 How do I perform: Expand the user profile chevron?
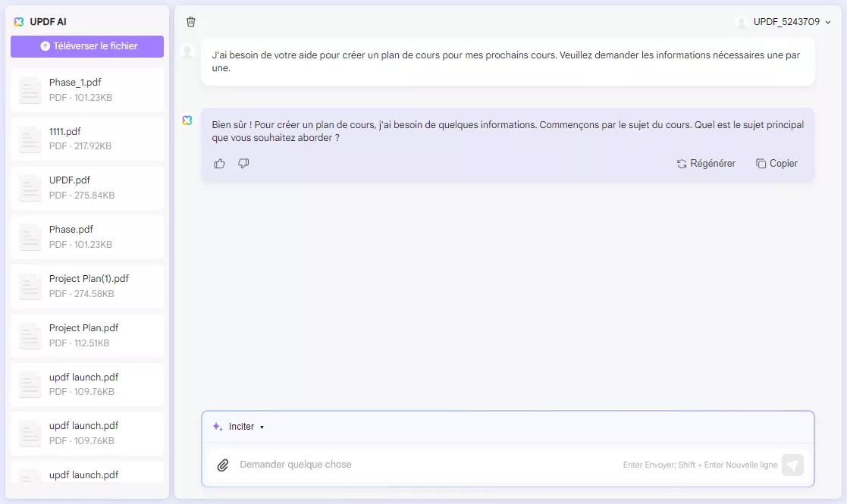827,22
